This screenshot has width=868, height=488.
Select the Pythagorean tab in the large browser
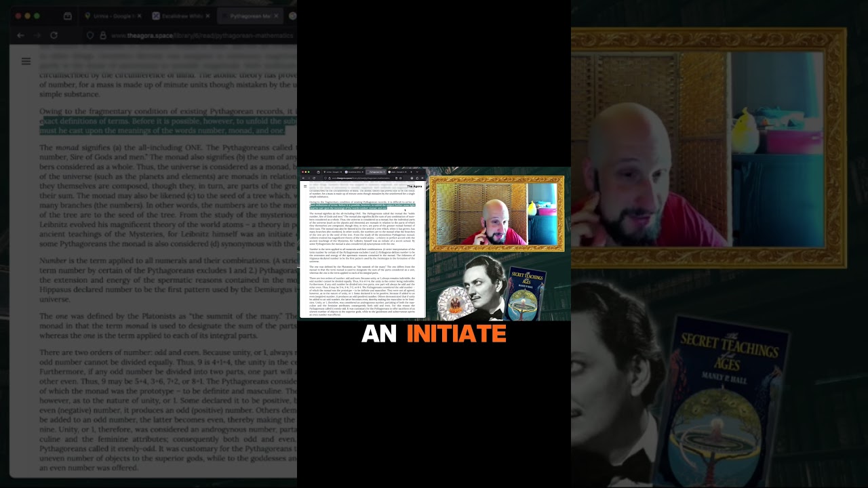click(x=250, y=16)
